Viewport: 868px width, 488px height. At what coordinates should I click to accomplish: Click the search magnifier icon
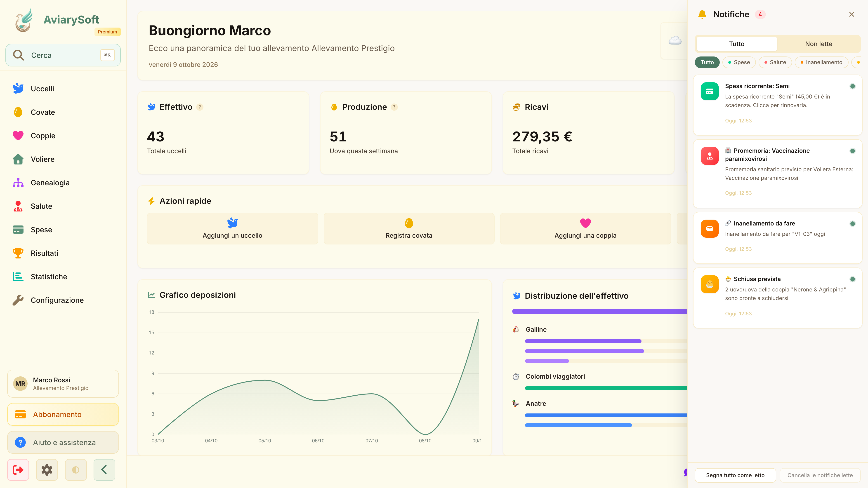[18, 55]
